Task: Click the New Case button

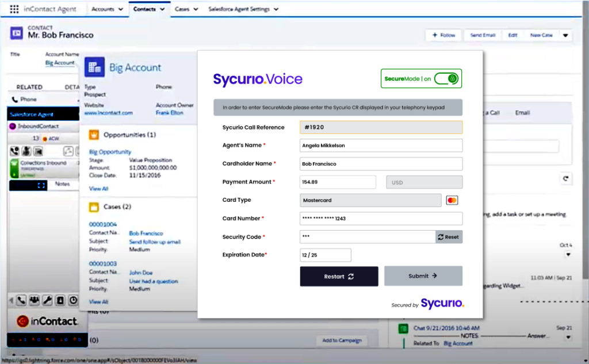Action: pos(541,35)
